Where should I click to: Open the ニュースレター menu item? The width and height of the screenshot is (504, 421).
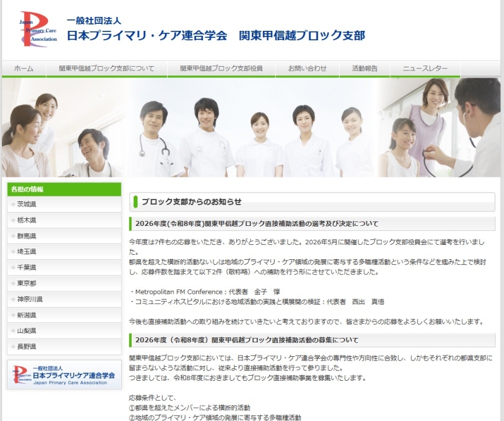(425, 69)
